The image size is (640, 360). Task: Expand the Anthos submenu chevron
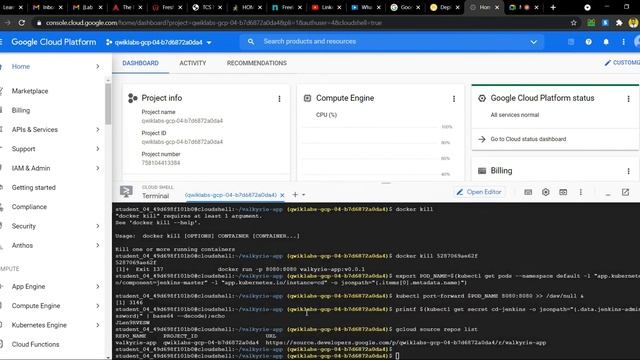point(98,245)
